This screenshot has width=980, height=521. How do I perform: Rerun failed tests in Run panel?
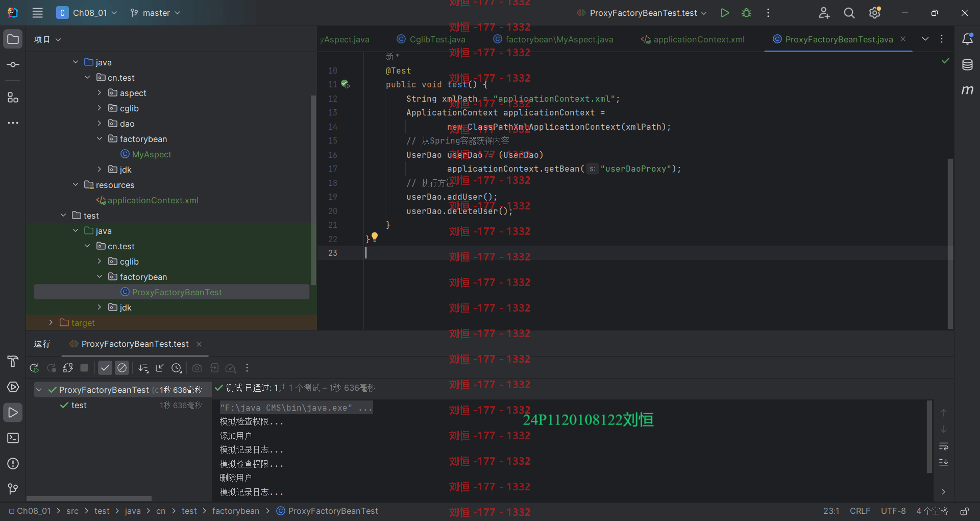pyautogui.click(x=52, y=368)
